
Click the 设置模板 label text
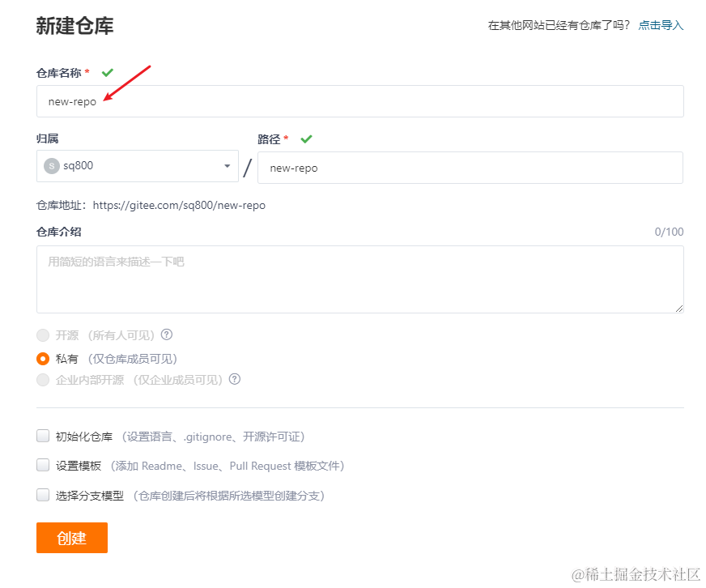[79, 466]
